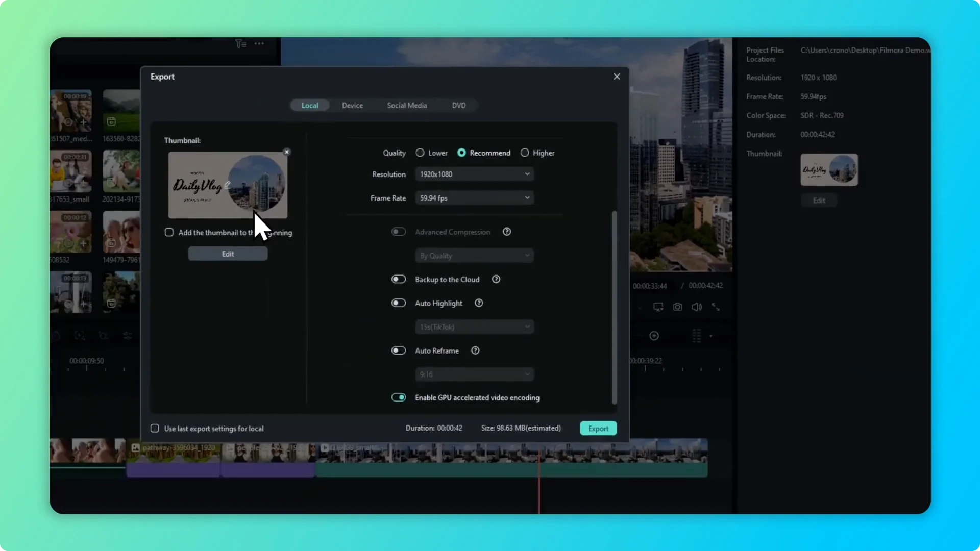Click the monitor display icon under preview

658,307
